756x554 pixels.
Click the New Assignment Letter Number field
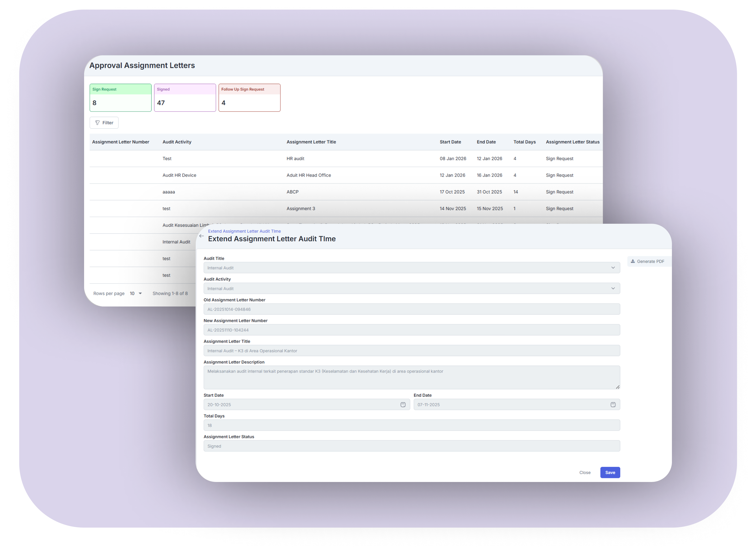pyautogui.click(x=411, y=330)
